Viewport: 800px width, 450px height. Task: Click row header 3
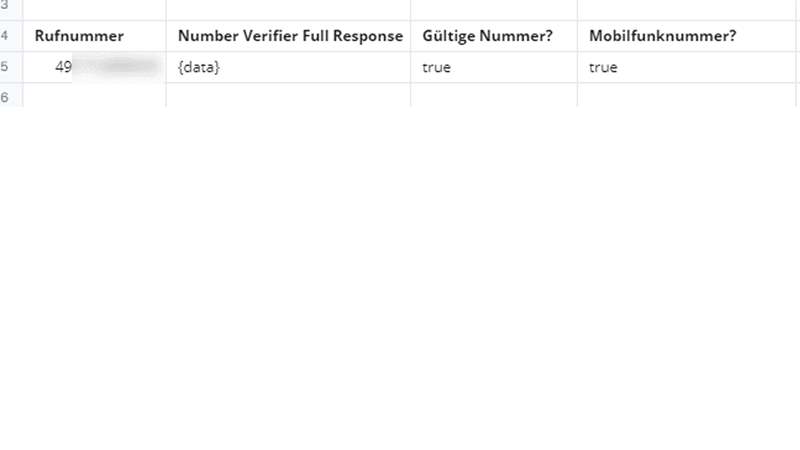coord(8,7)
